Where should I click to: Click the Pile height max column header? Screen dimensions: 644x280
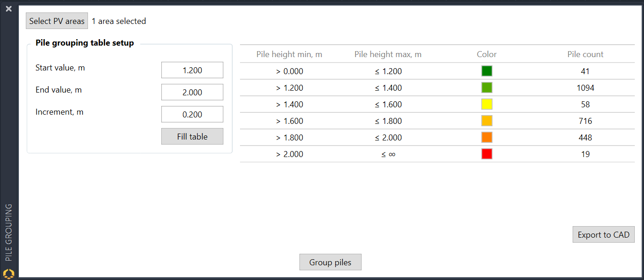[x=388, y=54]
